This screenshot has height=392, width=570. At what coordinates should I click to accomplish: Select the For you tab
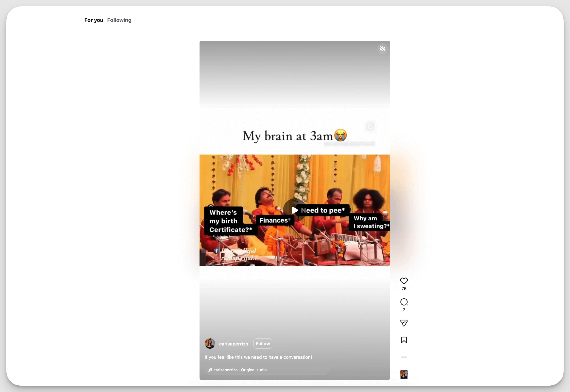[x=94, y=20]
